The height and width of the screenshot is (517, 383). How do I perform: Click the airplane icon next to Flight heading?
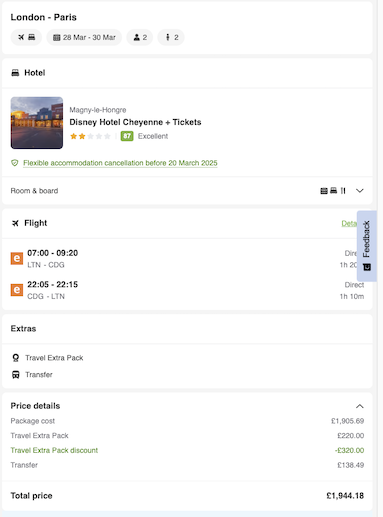tap(15, 223)
